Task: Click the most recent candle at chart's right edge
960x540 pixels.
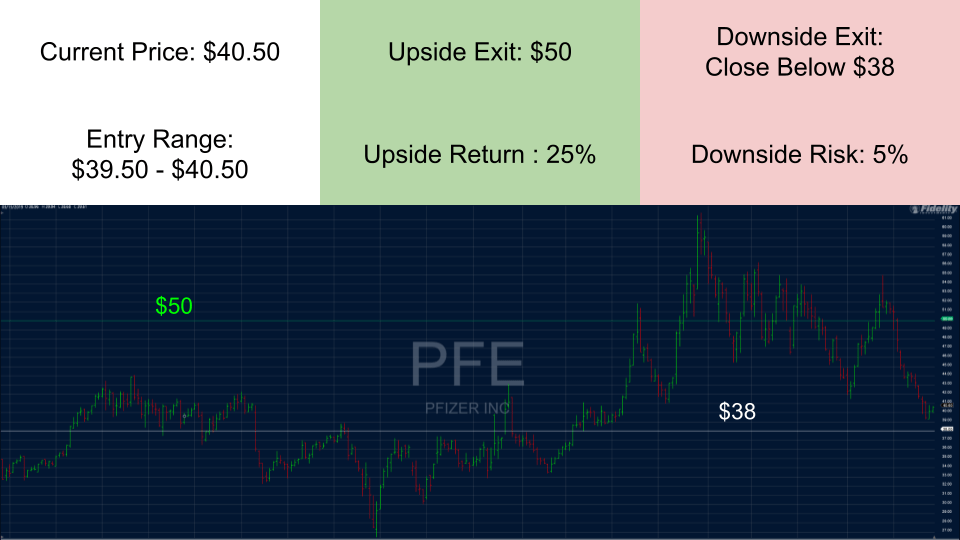Action: pyautogui.click(x=931, y=408)
